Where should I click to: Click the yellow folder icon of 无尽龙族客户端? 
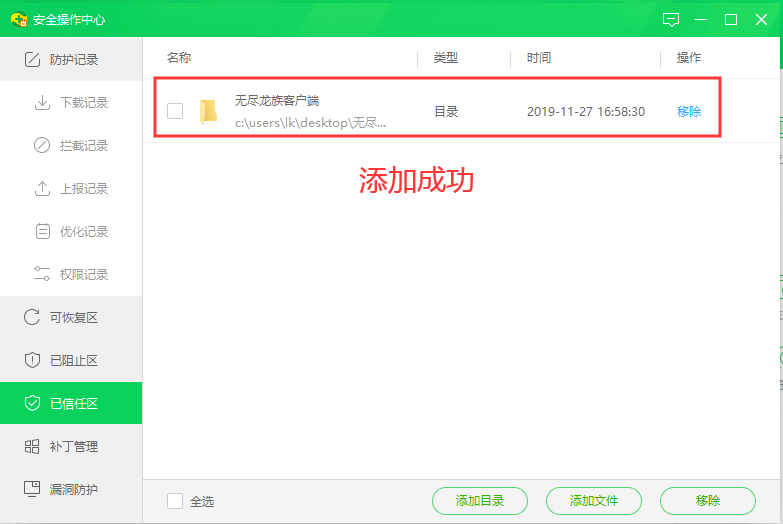208,111
